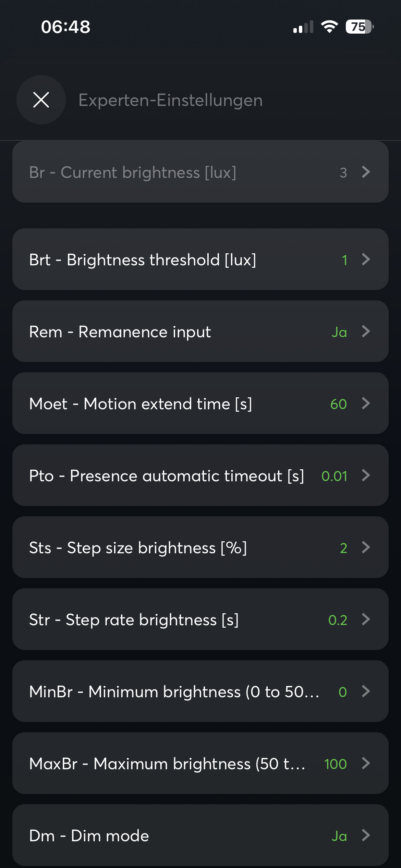Open Pto - Presence automatic timeout
The width and height of the screenshot is (401, 868).
click(x=167, y=475)
